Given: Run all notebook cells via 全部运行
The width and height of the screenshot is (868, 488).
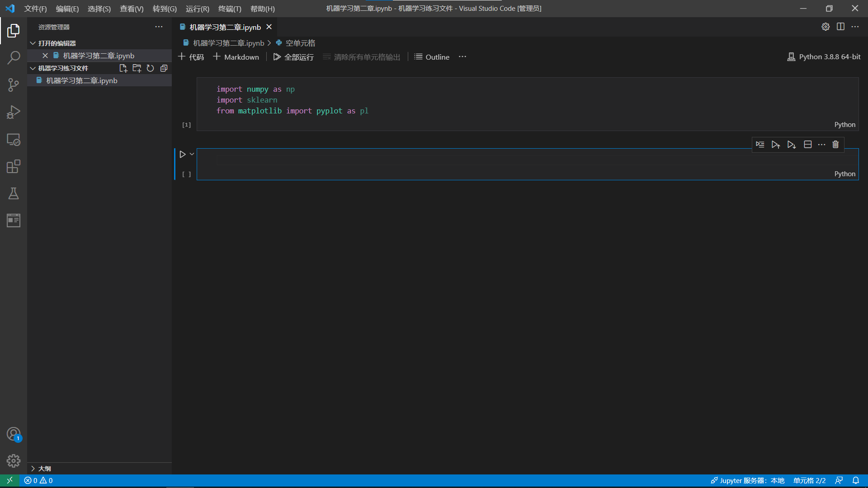Looking at the screenshot, I should 293,57.
